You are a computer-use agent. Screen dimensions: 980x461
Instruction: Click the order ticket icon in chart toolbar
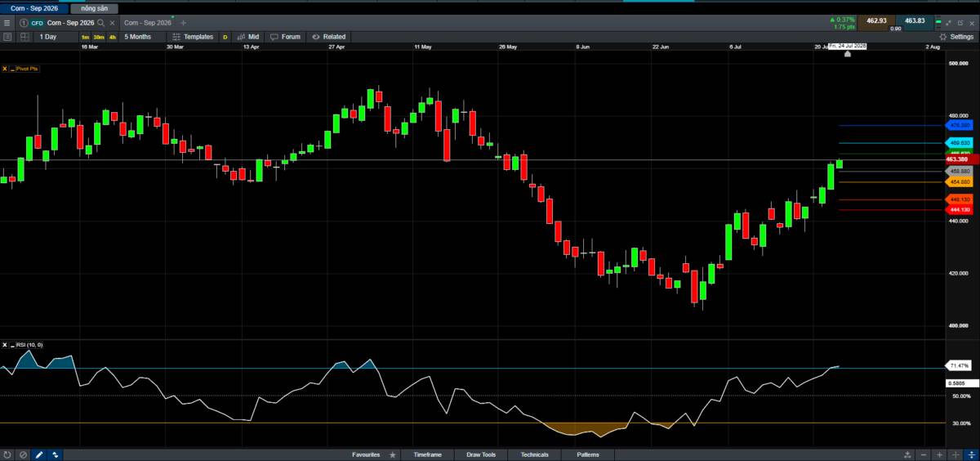coord(7,37)
